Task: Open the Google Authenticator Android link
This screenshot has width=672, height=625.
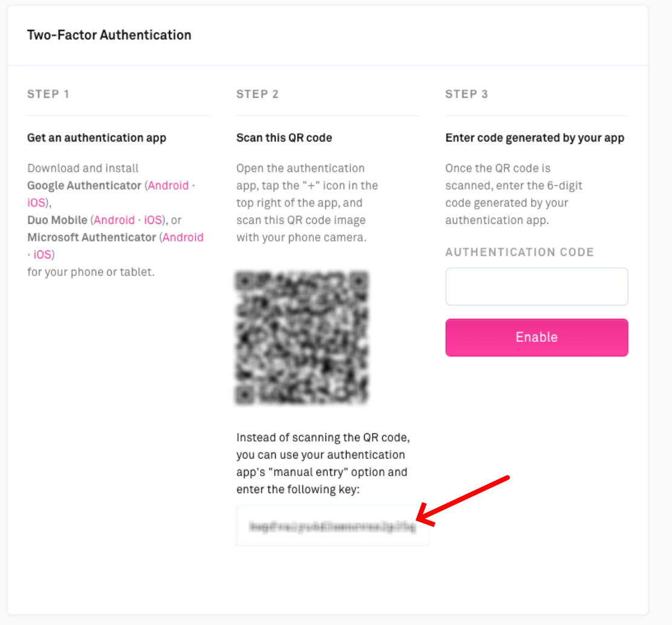Action: pyautogui.click(x=168, y=186)
